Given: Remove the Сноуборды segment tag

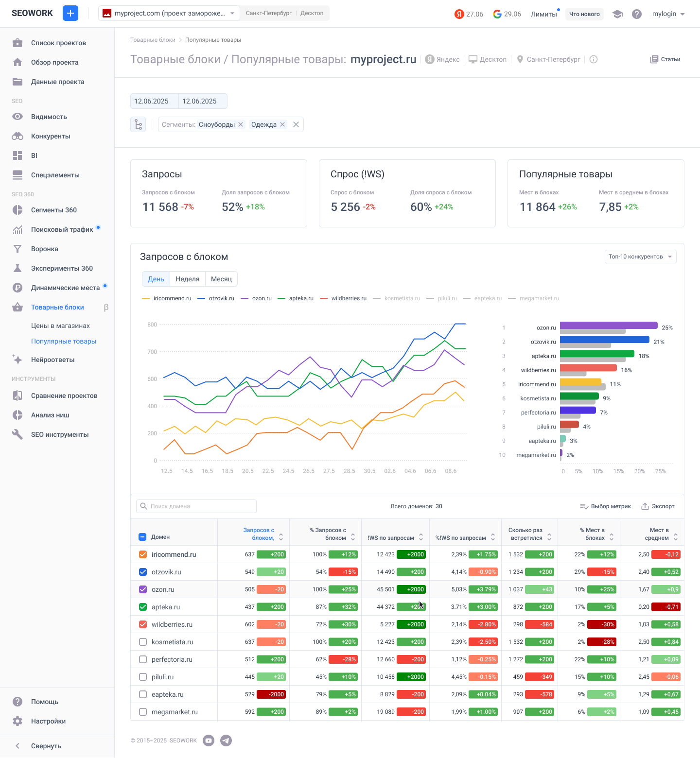Looking at the screenshot, I should (241, 124).
